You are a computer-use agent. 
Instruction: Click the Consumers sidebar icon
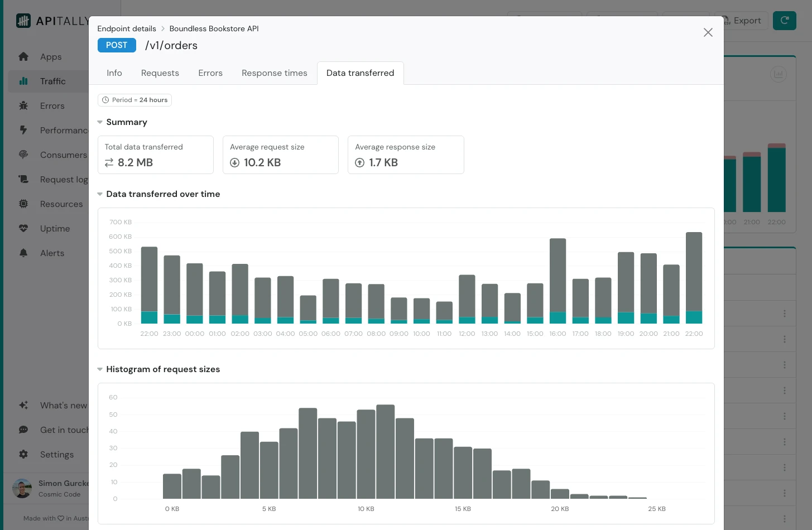pos(23,155)
